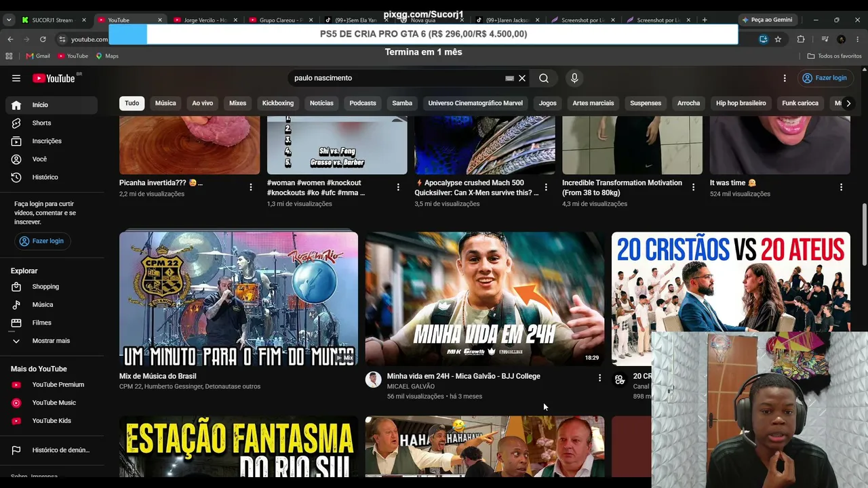Bookmark this page with star icon

coord(778,39)
